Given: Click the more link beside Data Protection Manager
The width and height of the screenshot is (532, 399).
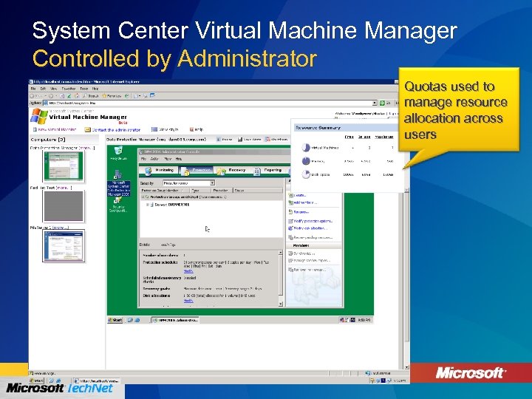Looking at the screenshot, I should [86, 148].
